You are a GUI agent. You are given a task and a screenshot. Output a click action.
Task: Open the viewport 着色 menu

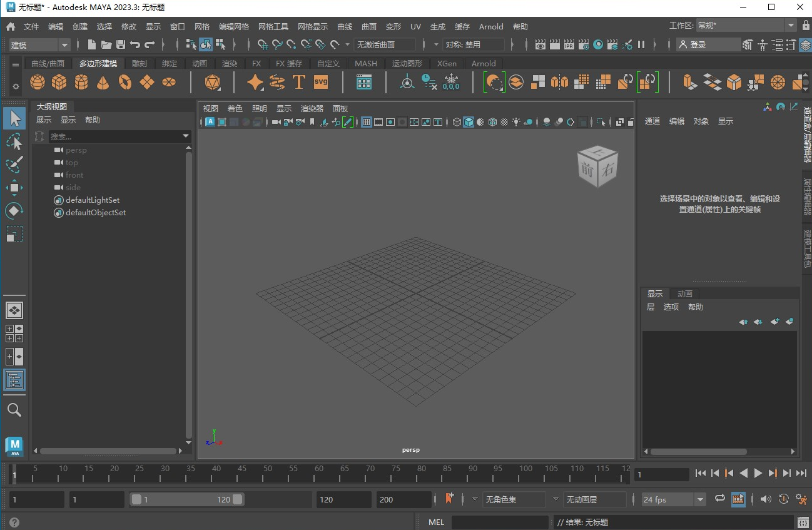click(235, 108)
